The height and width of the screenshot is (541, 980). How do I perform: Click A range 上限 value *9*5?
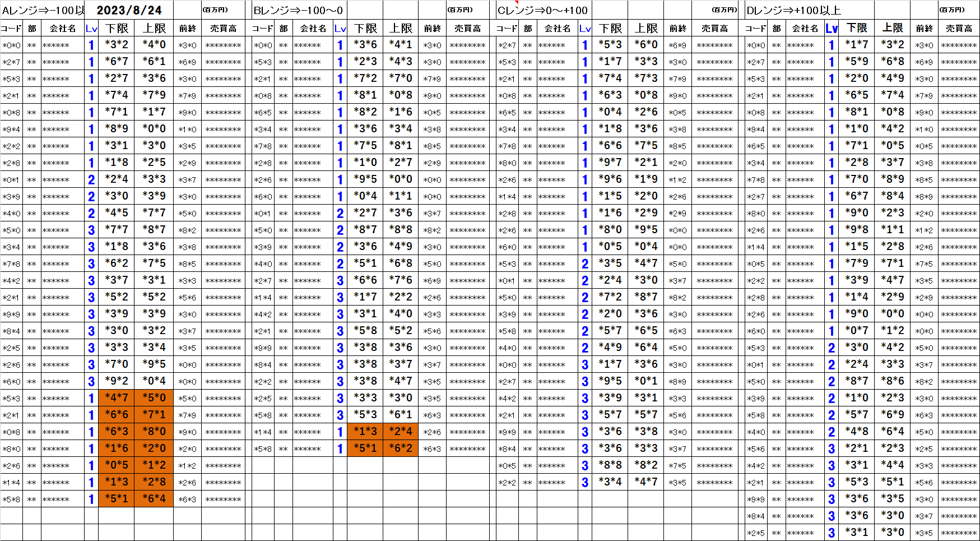coord(154,364)
